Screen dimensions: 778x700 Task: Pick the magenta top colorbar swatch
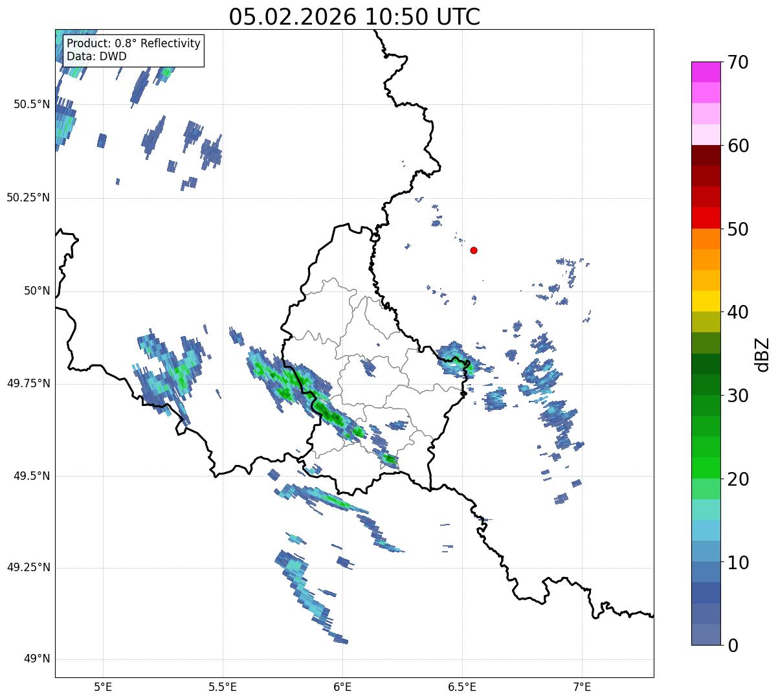click(x=706, y=72)
